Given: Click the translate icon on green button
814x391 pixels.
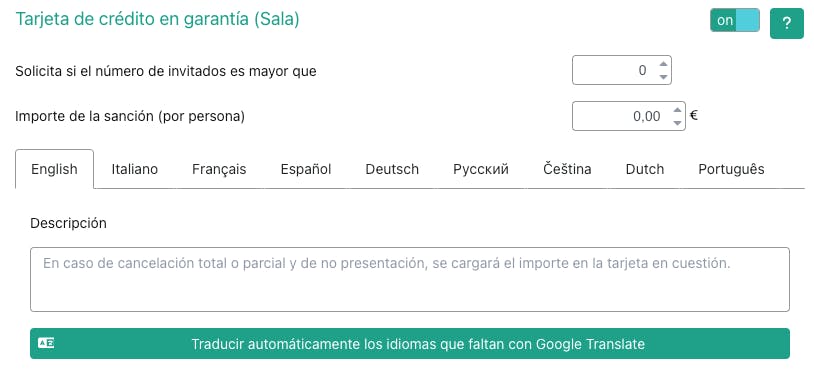Looking at the screenshot, I should pos(46,343).
